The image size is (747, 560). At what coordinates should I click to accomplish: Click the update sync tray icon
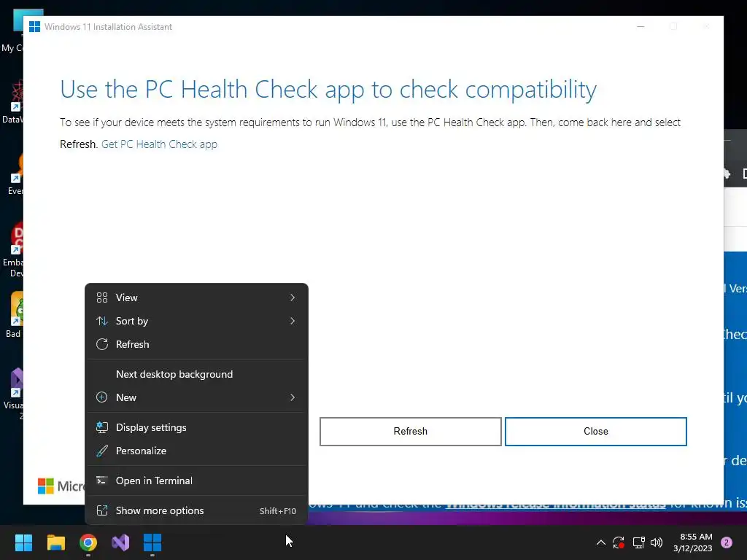pos(619,542)
